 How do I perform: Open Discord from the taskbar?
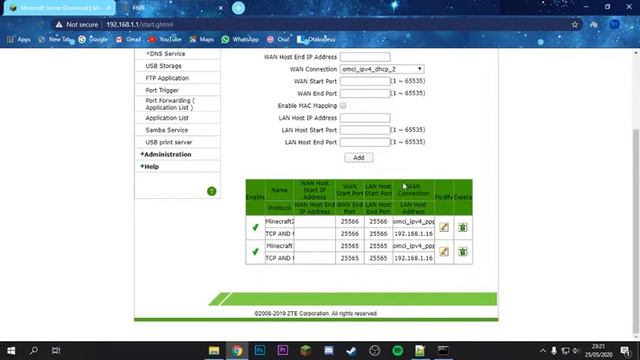329,351
